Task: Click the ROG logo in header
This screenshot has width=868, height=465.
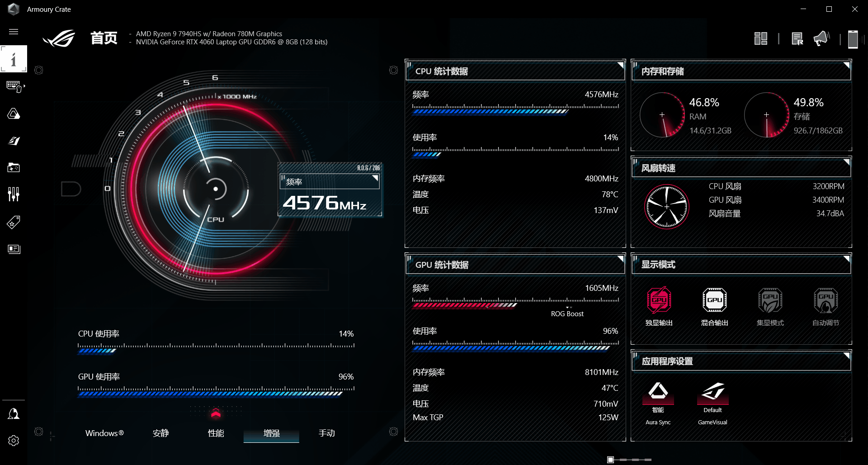Action: coord(59,38)
